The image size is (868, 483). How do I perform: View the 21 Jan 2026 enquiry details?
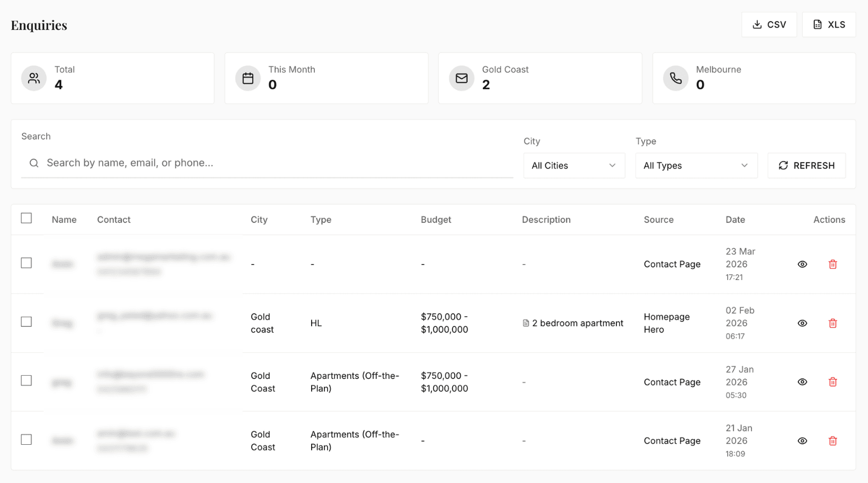click(x=803, y=440)
